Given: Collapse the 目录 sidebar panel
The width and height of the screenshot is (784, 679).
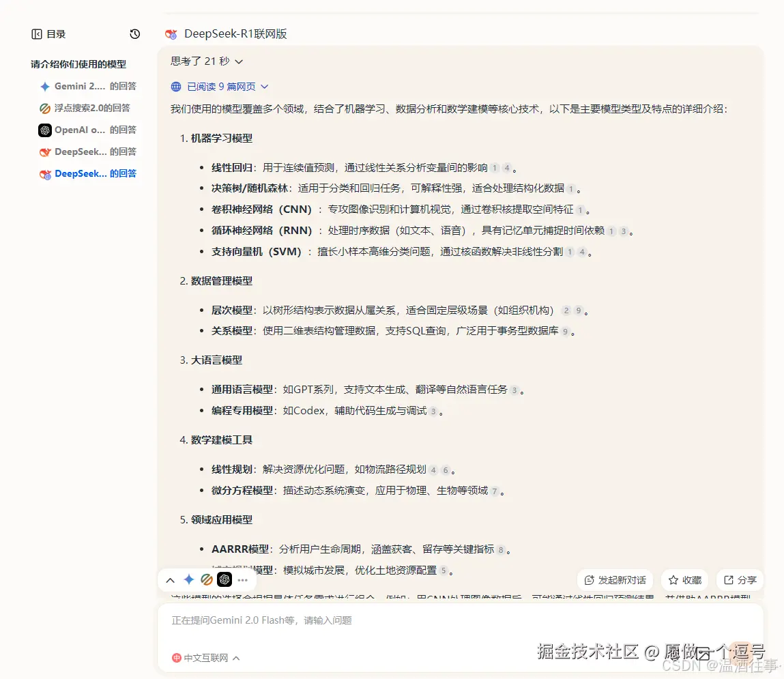Looking at the screenshot, I should [x=37, y=33].
